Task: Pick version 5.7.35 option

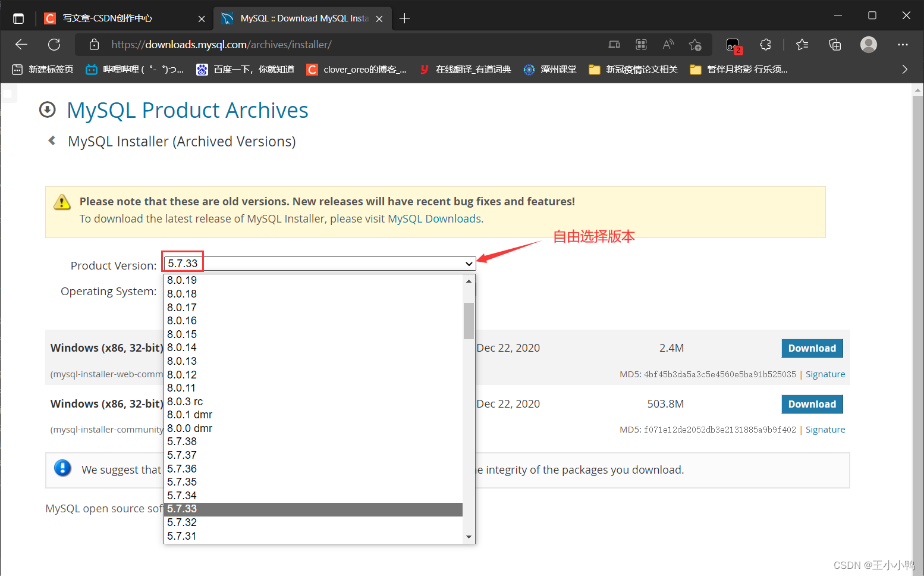Action: [x=313, y=482]
